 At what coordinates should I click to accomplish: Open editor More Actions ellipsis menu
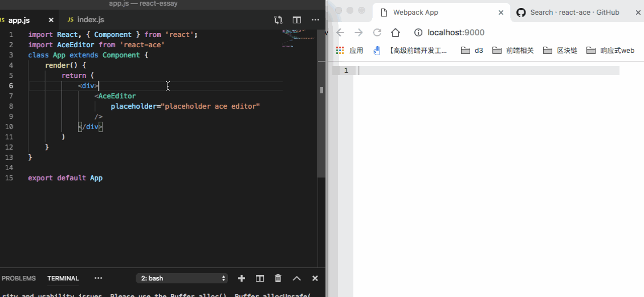tap(315, 20)
